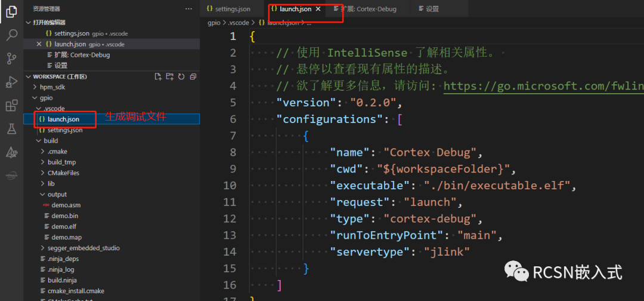Open the Explorer view in activity bar

(11, 11)
